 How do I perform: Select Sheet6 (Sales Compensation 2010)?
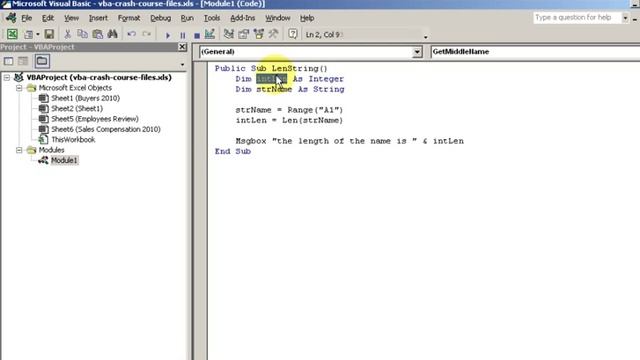point(106,129)
